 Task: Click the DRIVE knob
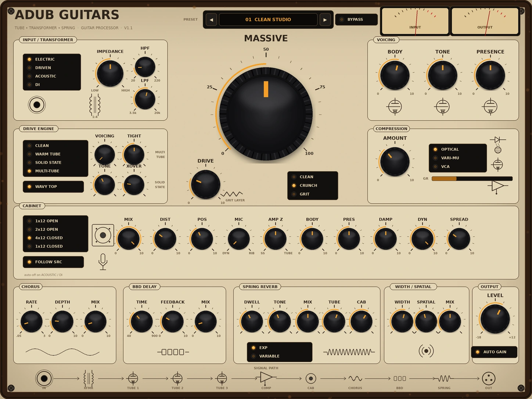[x=205, y=184]
